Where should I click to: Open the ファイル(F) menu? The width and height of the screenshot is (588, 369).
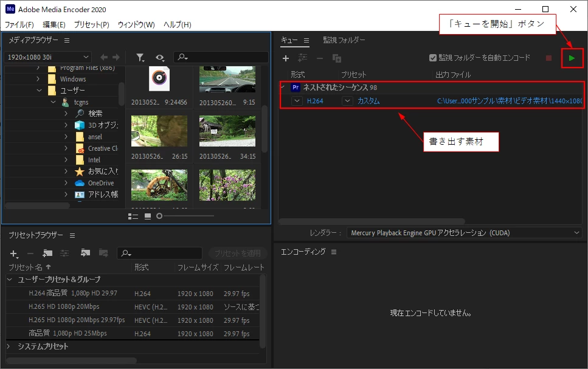19,25
